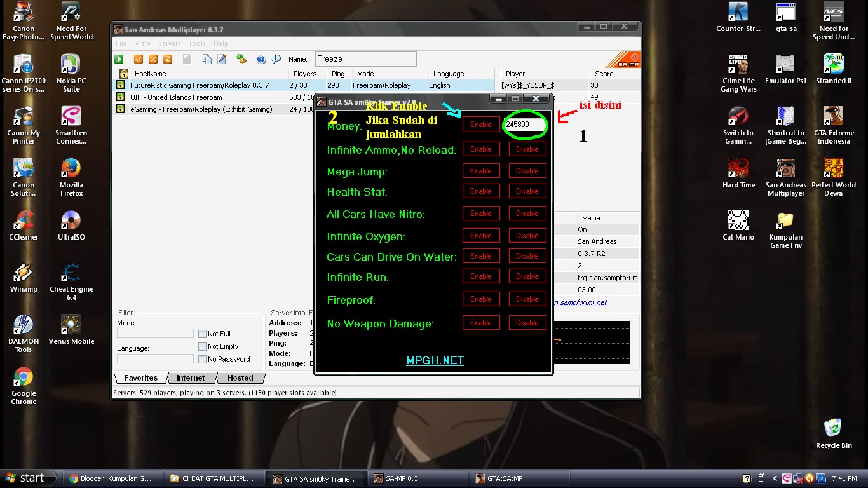This screenshot has height=488, width=868.
Task: Click the Smartfren tray icon
Action: 787,478
